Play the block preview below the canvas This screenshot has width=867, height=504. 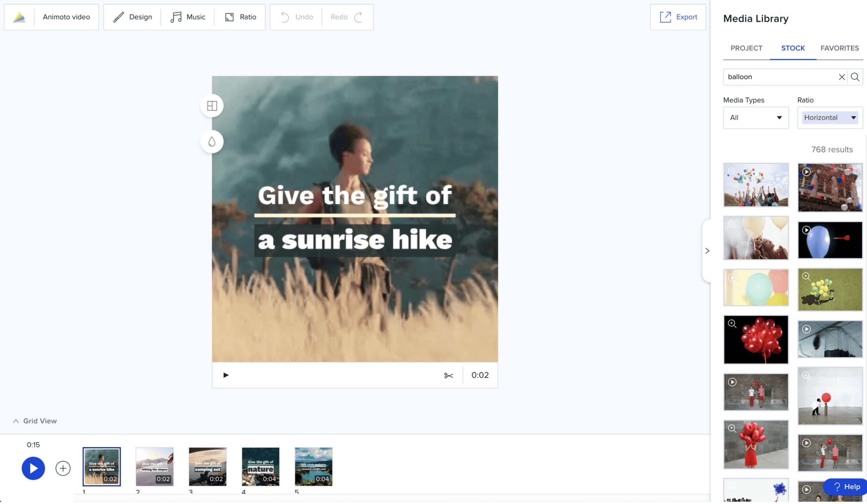coord(226,375)
